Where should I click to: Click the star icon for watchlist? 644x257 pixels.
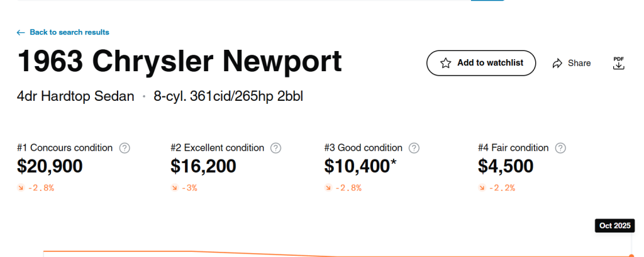pyautogui.click(x=446, y=63)
